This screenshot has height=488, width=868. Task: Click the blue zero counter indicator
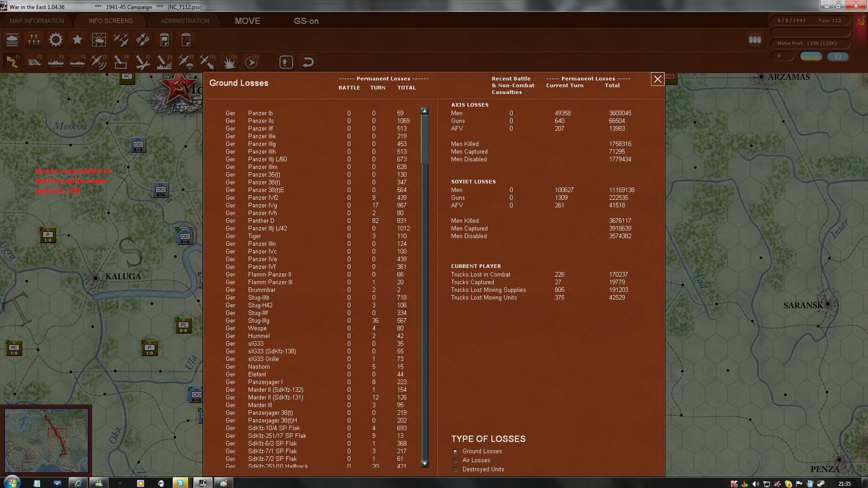click(x=838, y=56)
